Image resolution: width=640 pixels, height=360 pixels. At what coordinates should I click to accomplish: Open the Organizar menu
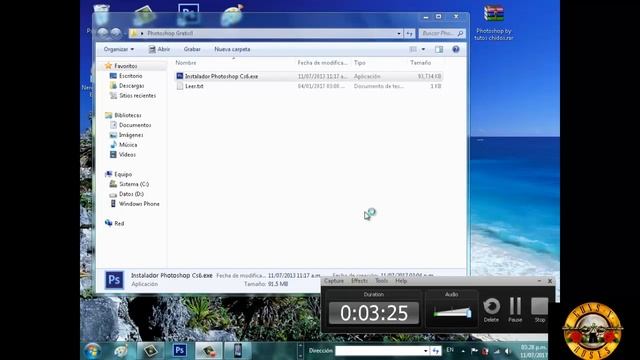pos(118,49)
